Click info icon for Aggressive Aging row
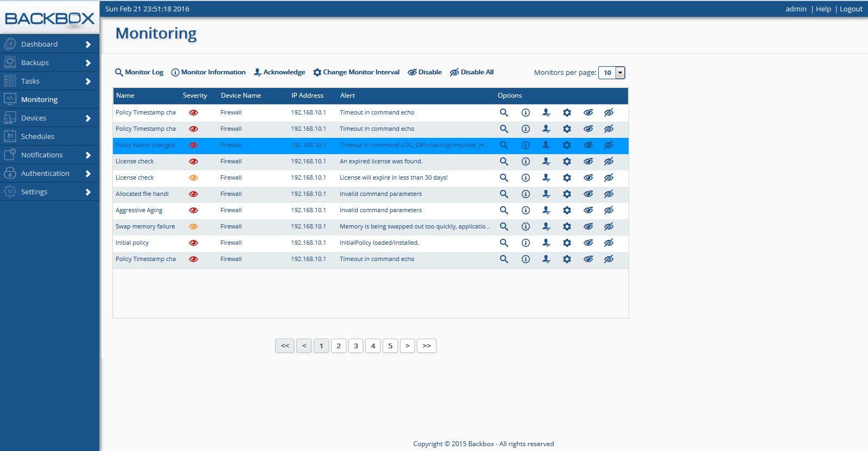The image size is (868, 451). (525, 211)
